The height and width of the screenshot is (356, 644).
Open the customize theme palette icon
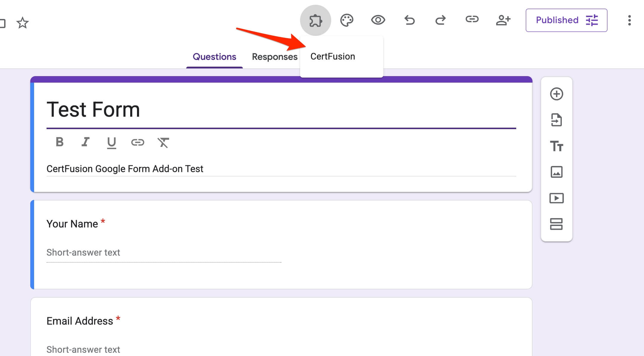click(x=347, y=20)
